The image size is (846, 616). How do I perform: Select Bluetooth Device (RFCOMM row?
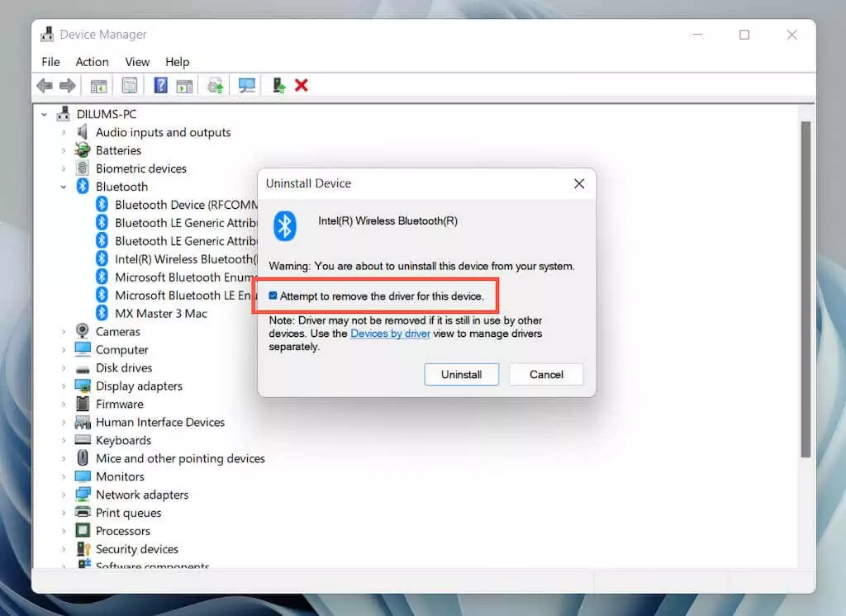[x=186, y=205]
